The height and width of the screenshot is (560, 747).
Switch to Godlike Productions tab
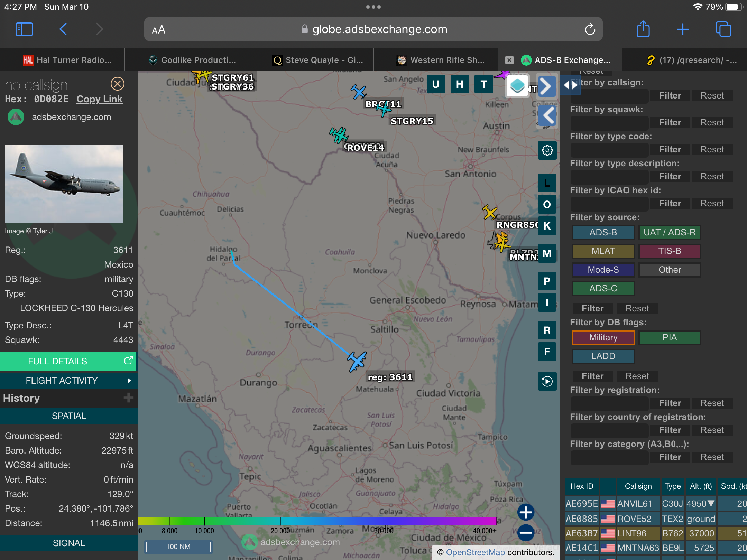(x=187, y=60)
